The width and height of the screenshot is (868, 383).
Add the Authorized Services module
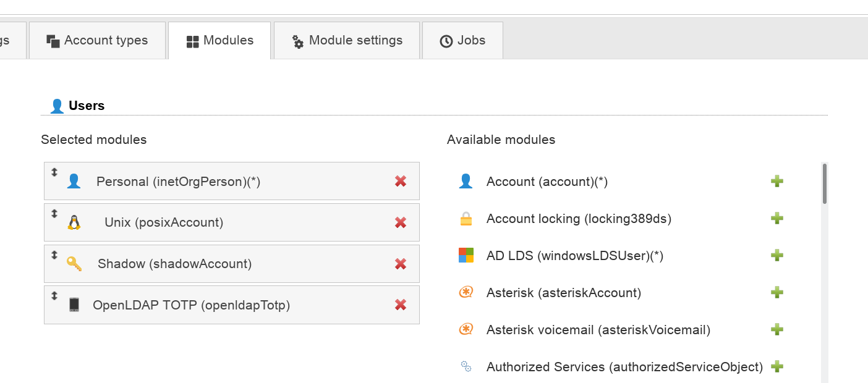(777, 366)
